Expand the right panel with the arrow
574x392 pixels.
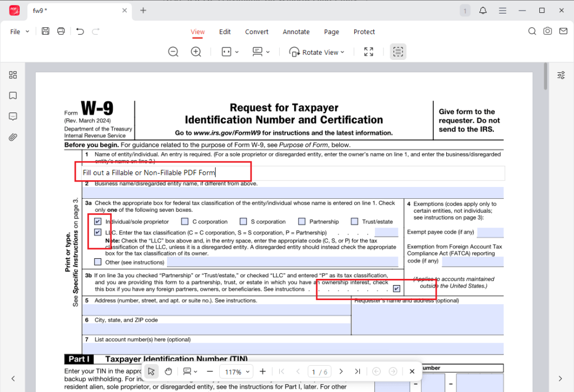pyautogui.click(x=561, y=379)
